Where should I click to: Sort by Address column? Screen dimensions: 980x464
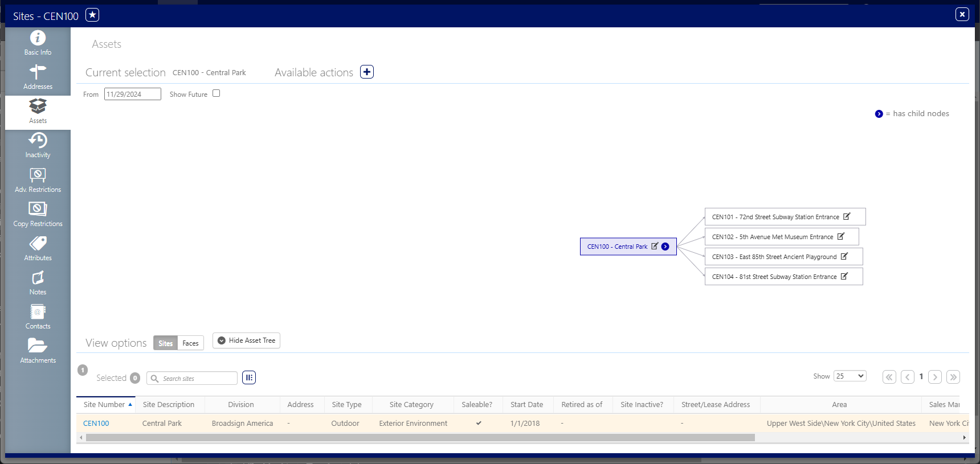coord(301,405)
